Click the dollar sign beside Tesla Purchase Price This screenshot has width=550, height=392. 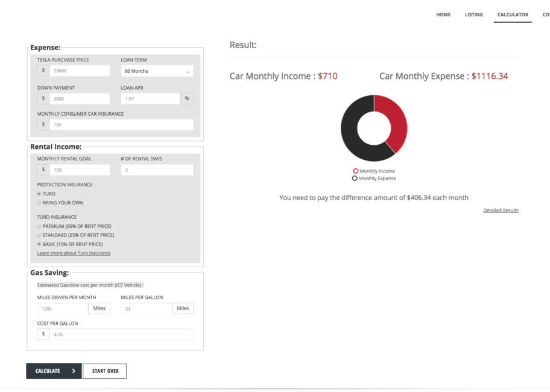43,71
